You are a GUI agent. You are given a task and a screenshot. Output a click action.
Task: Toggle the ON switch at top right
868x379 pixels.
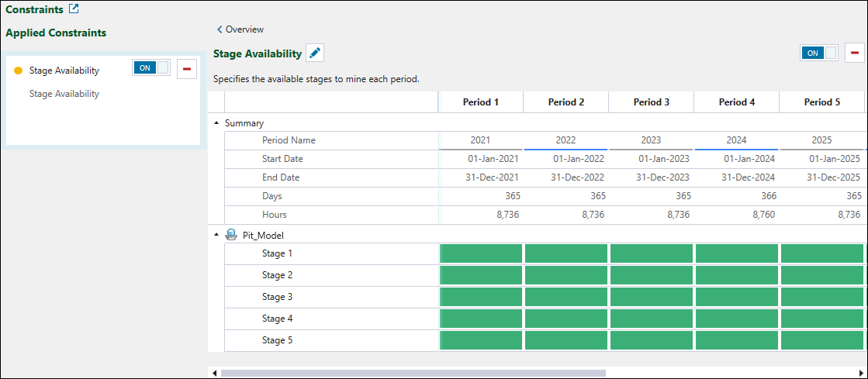(x=819, y=53)
